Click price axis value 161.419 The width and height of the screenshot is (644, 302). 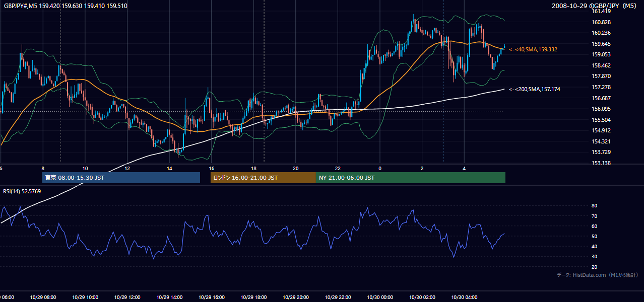pyautogui.click(x=602, y=11)
